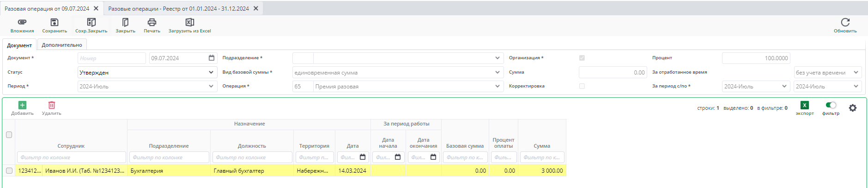Click the Обновить refresh icon

(845, 22)
